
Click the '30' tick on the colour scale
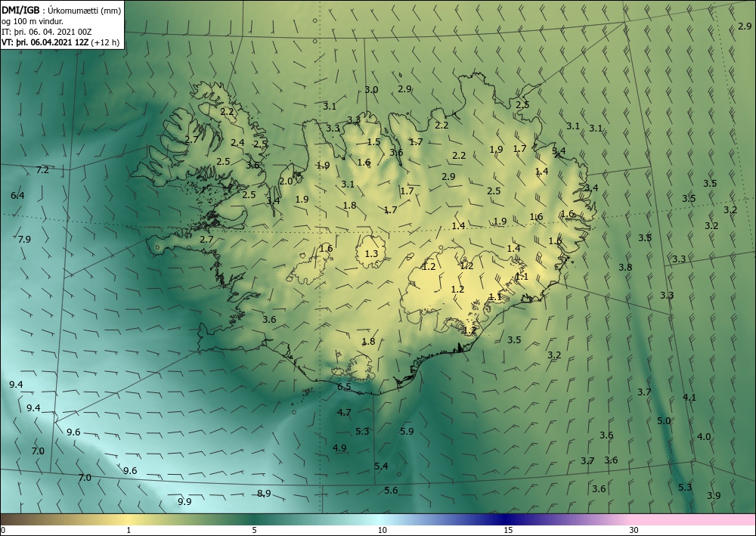(634, 530)
